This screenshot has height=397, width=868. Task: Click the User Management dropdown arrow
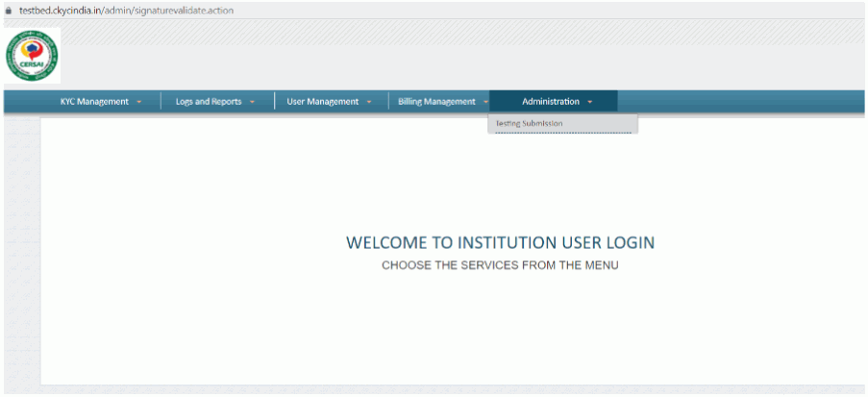[368, 102]
